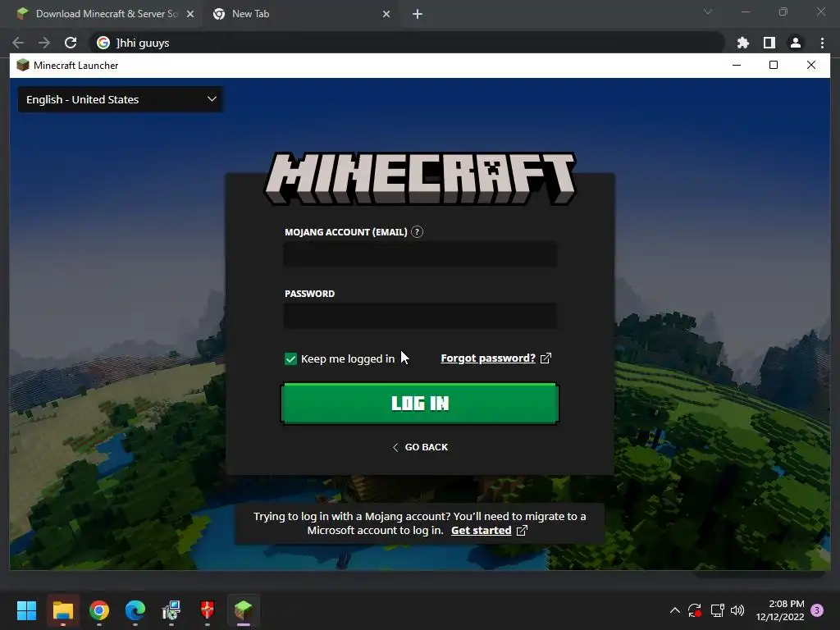Toggle the Chrome side panel icon

pos(769,43)
